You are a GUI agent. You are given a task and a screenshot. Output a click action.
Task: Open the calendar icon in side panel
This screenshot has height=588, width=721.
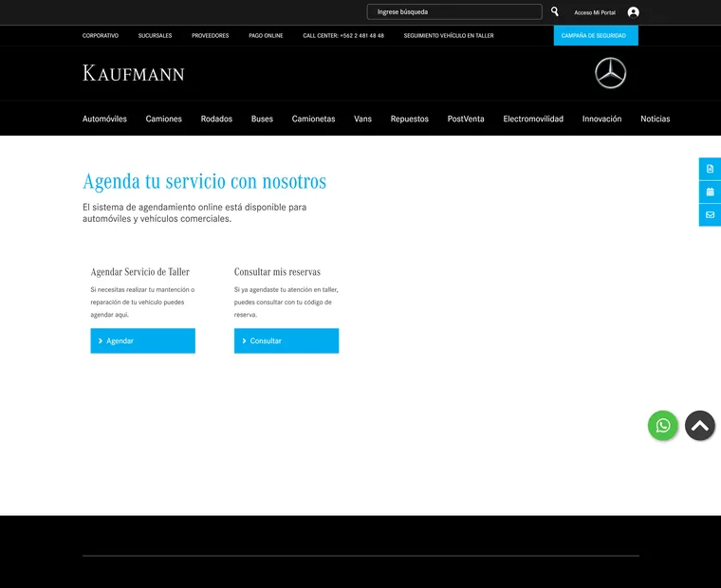click(x=710, y=192)
